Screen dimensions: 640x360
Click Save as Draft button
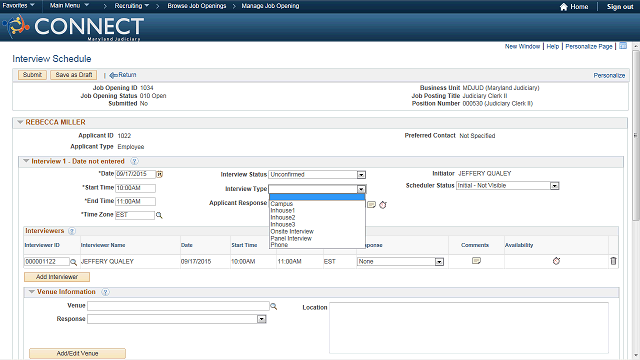(x=74, y=75)
